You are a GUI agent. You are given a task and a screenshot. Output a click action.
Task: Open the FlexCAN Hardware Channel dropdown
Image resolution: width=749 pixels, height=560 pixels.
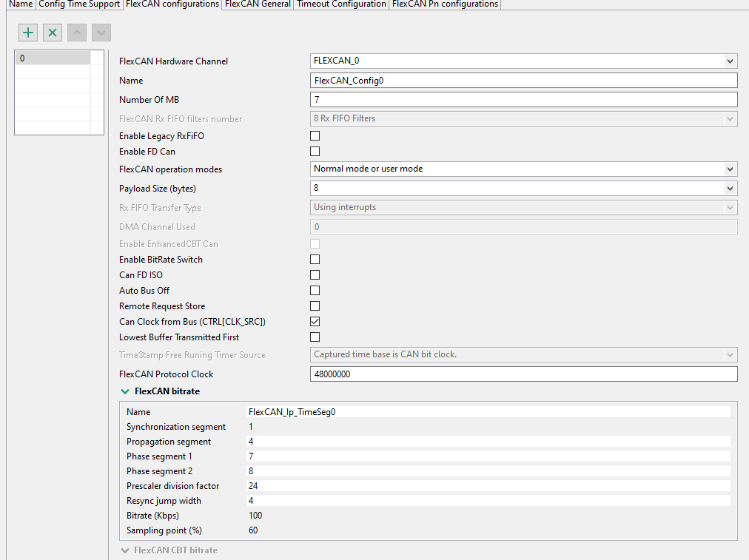click(523, 61)
